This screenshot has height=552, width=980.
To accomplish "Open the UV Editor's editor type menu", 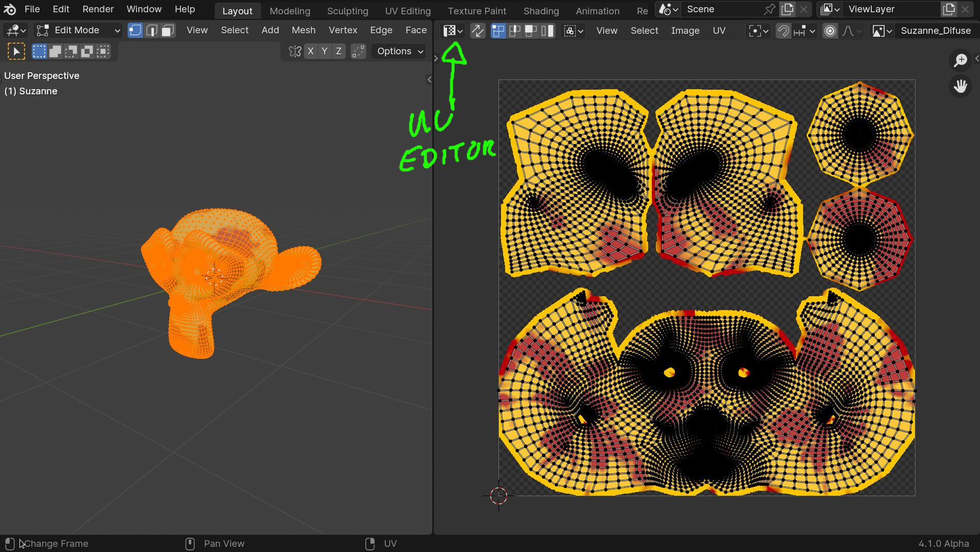I will tap(453, 31).
